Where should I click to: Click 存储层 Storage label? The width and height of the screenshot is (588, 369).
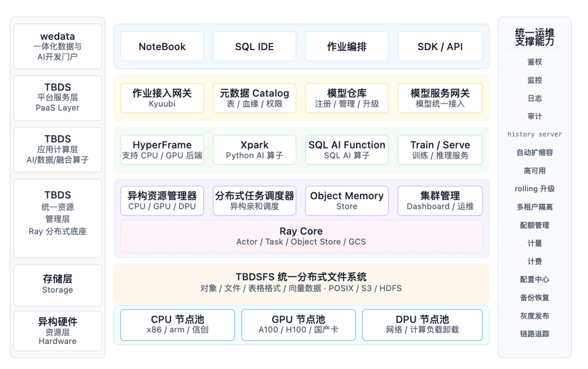[x=57, y=285]
